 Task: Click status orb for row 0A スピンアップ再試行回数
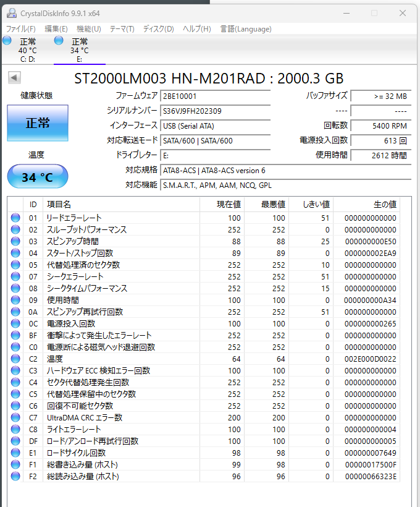(x=15, y=312)
